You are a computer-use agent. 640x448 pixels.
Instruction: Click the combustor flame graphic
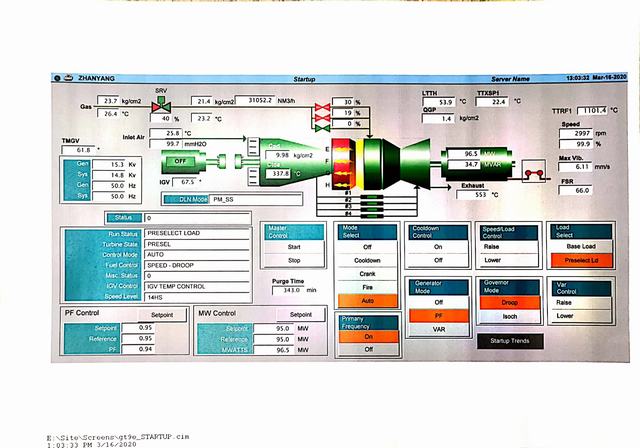click(343, 164)
